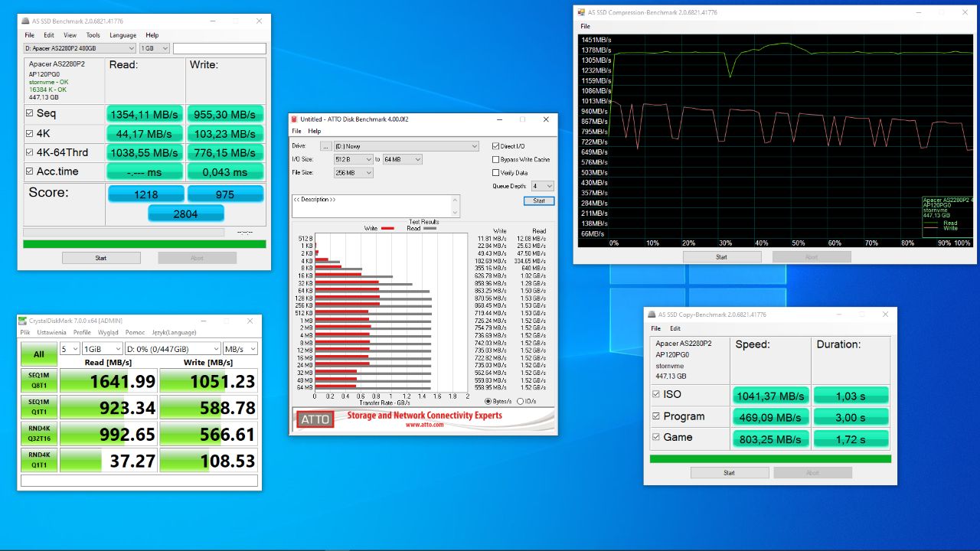
Task: Run the SEQ1M Q8T1 test in CrystalDiskMark
Action: coord(38,380)
